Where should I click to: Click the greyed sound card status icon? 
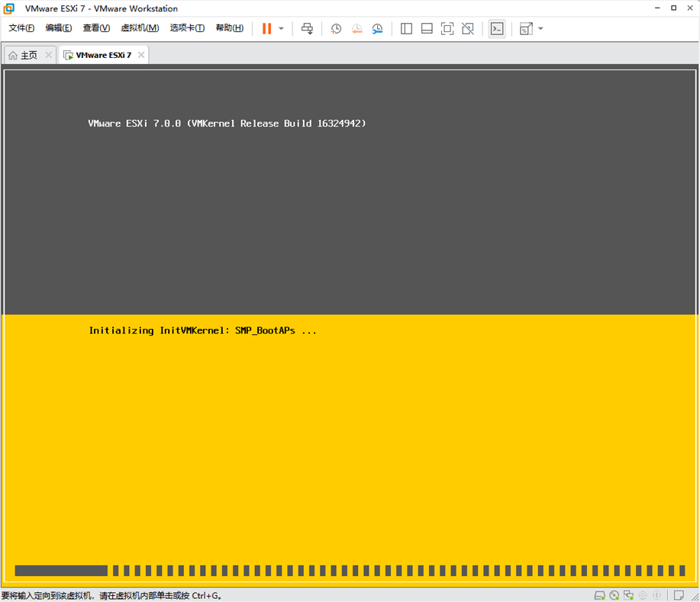[643, 595]
